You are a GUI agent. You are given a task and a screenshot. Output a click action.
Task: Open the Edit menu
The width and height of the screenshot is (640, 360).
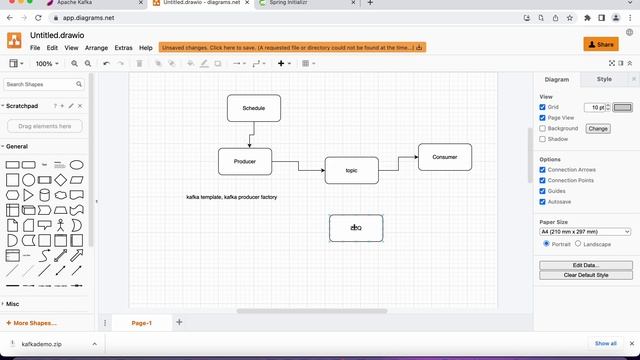(52, 48)
